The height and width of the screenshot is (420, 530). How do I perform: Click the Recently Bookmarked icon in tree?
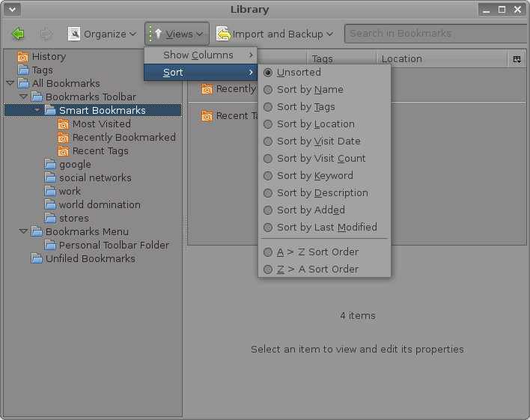click(63, 137)
